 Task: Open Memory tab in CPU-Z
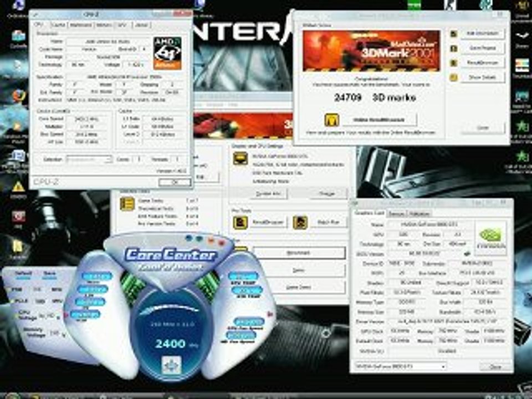[x=104, y=25]
